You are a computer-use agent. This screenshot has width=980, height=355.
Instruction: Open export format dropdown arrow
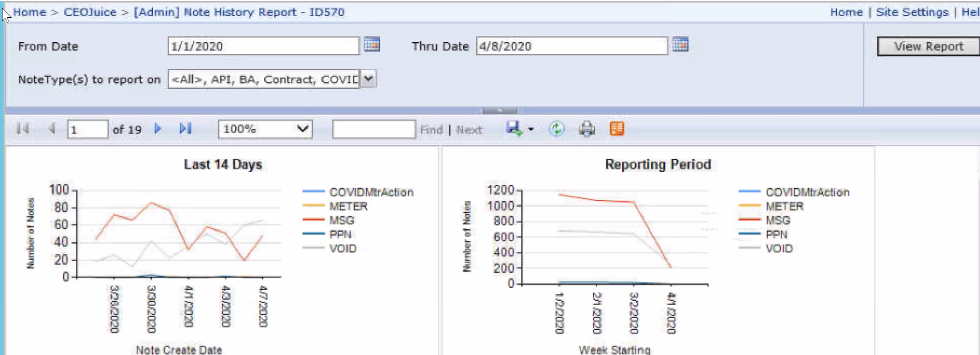531,129
